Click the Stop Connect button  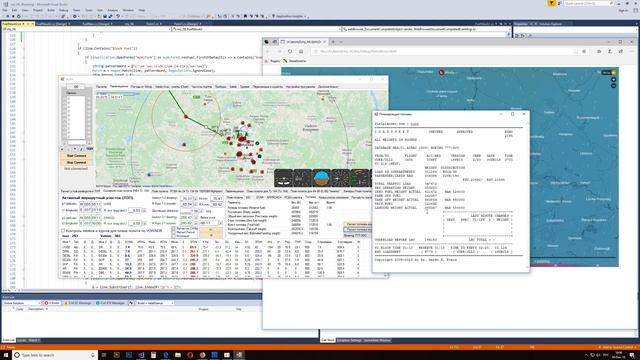coord(76,162)
